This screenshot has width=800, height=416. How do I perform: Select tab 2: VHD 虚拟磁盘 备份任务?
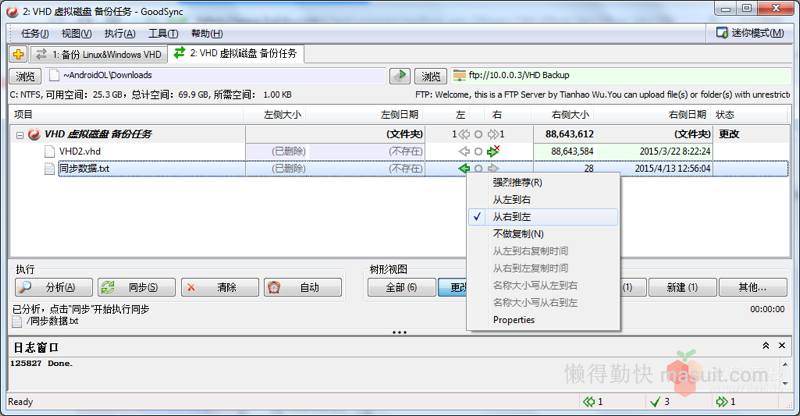236,53
